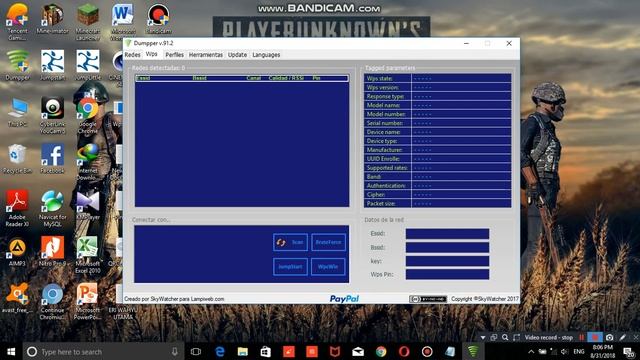This screenshot has height=360, width=640.
Task: Open KMPlayer desktop shortcut
Action: 87,205
